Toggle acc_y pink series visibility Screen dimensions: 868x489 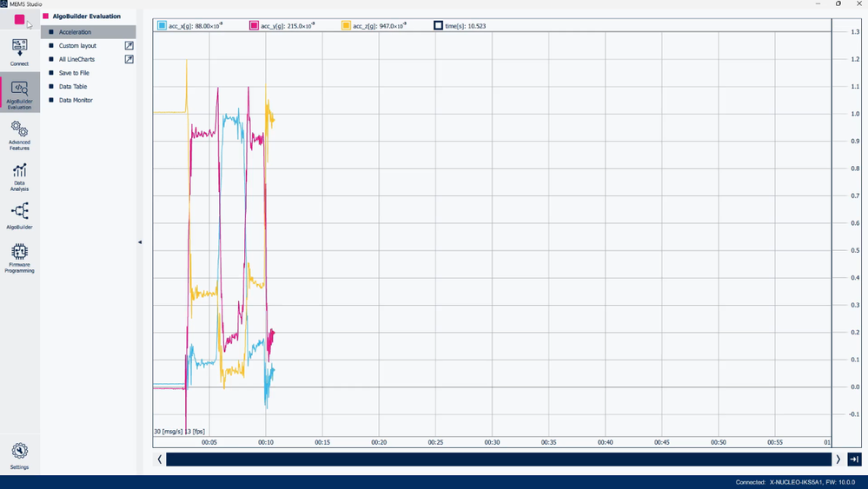click(x=254, y=25)
